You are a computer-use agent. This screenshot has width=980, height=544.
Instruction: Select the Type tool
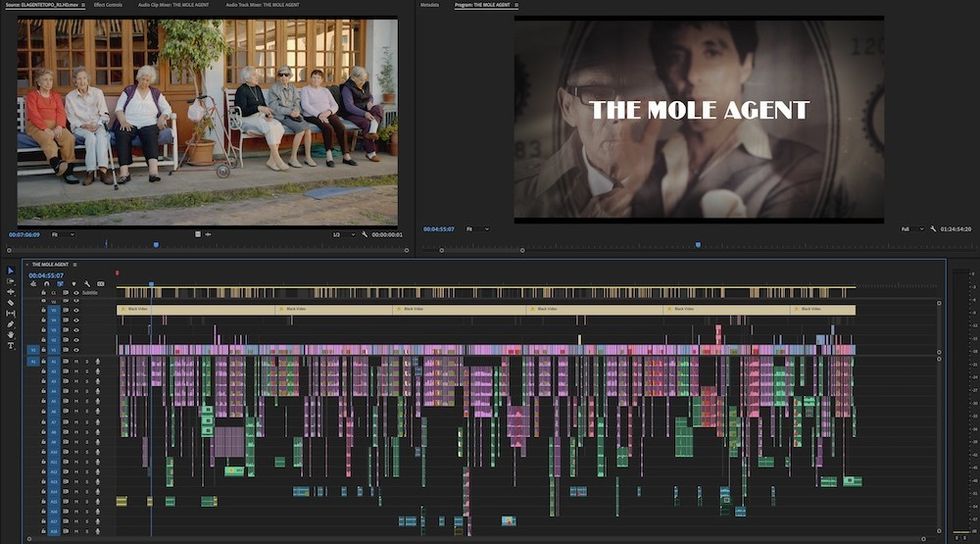[x=11, y=346]
